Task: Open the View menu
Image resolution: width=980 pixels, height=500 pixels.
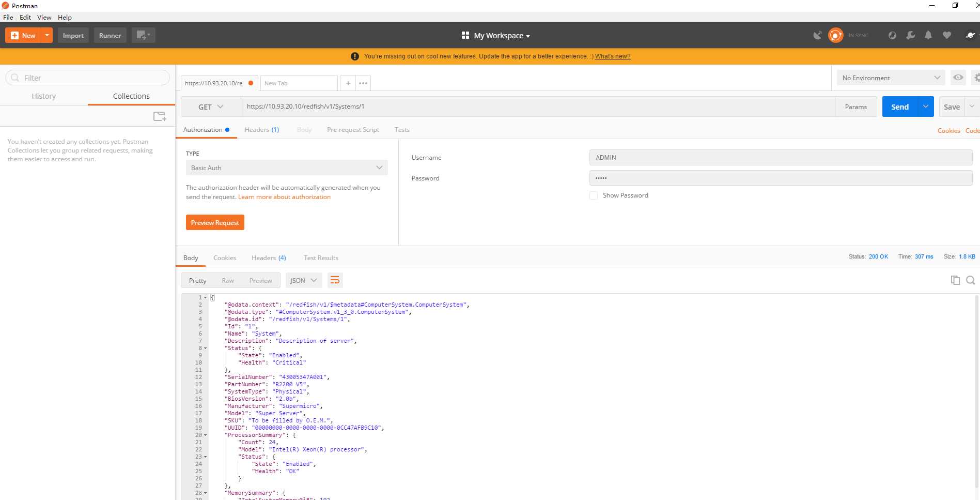Action: point(44,17)
